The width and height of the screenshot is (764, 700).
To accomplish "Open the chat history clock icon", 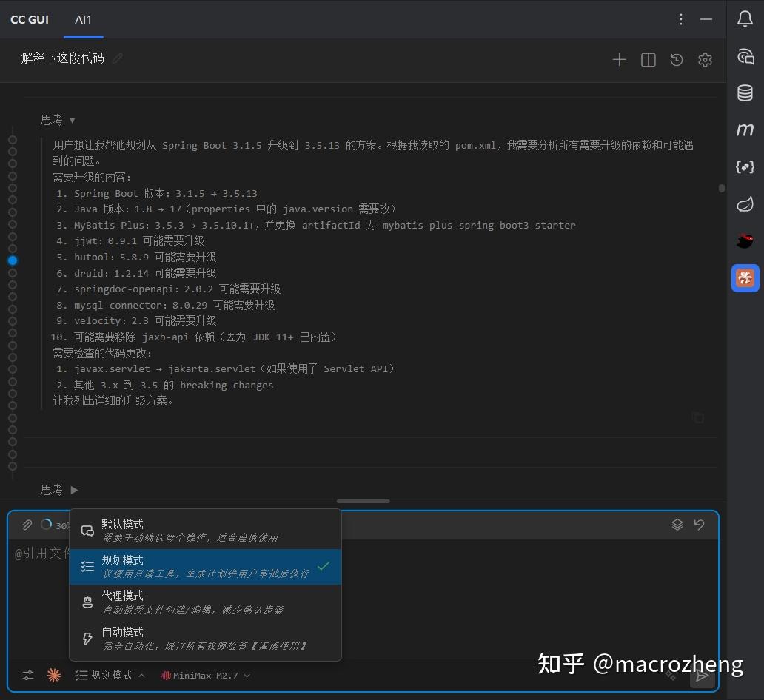I will coord(677,60).
